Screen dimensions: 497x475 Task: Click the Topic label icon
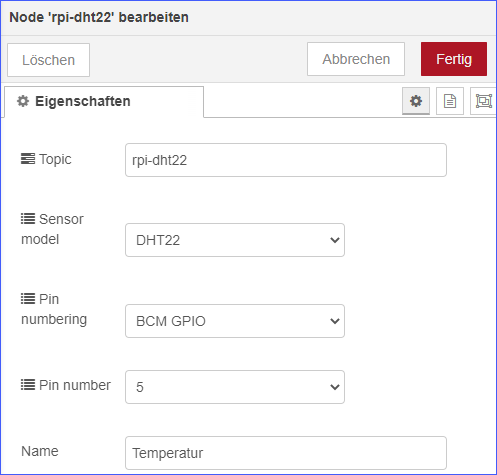(28, 159)
